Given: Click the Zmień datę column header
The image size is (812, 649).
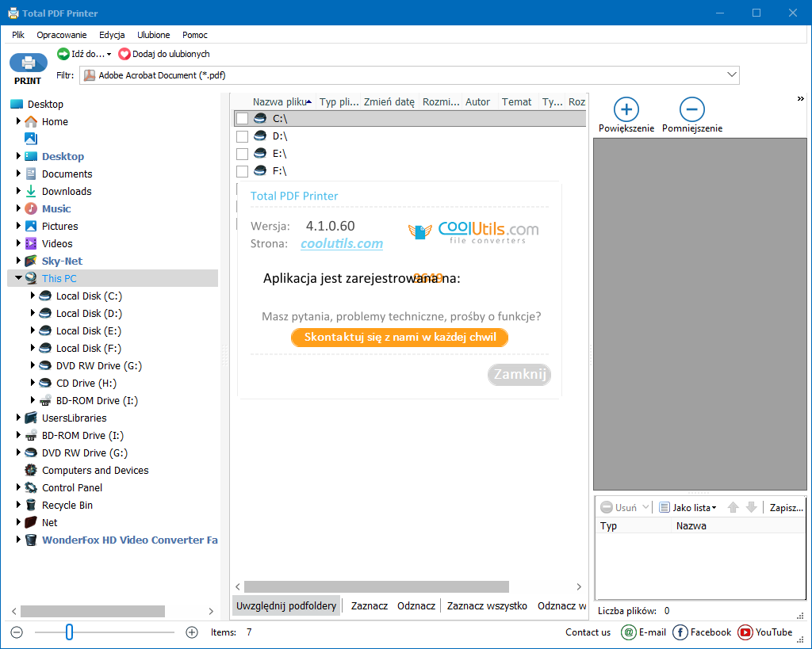Looking at the screenshot, I should (389, 102).
